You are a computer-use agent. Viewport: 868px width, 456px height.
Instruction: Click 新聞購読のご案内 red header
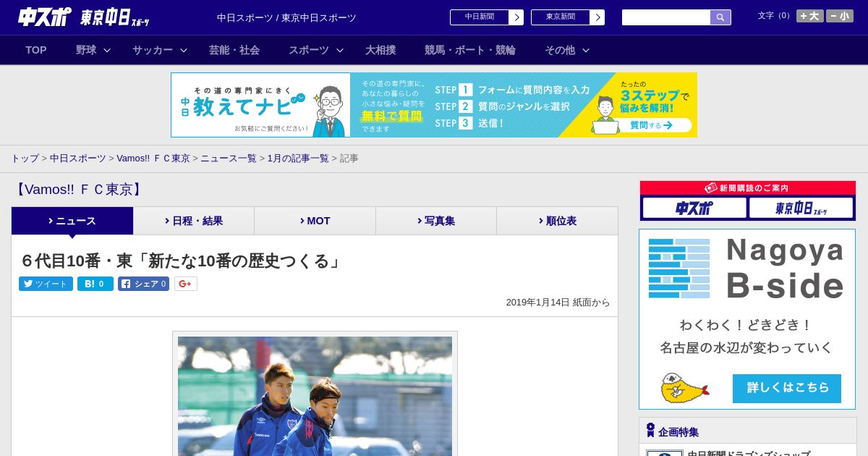pyautogui.click(x=748, y=188)
